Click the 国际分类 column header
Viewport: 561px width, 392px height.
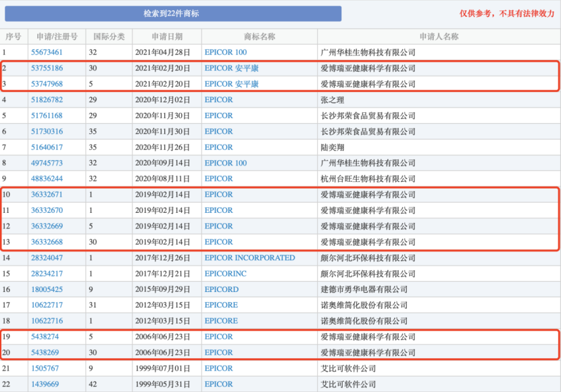[x=109, y=36]
